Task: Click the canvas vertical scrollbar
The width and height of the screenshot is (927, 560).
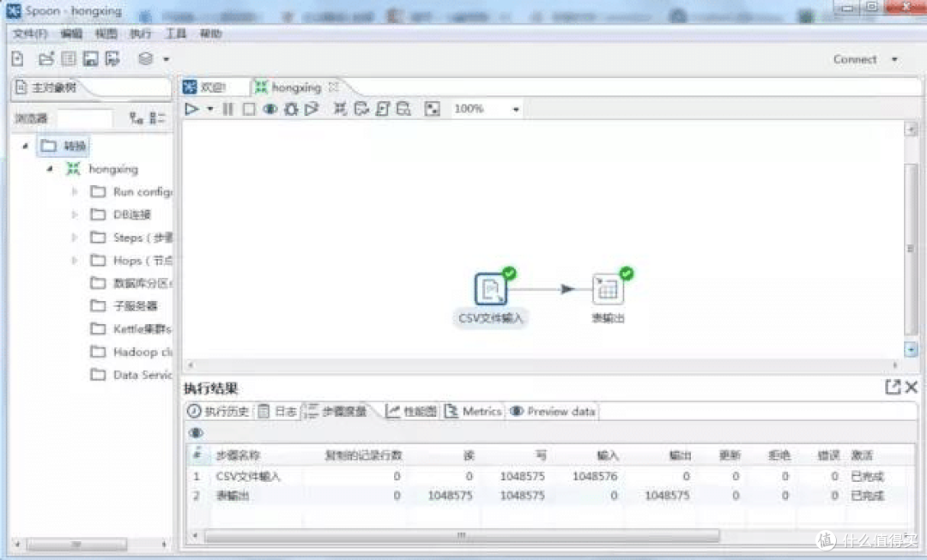Action: coord(911,248)
